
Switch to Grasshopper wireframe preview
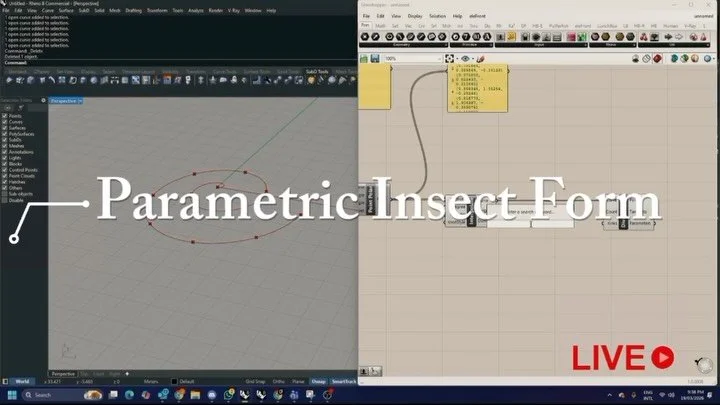pos(647,59)
